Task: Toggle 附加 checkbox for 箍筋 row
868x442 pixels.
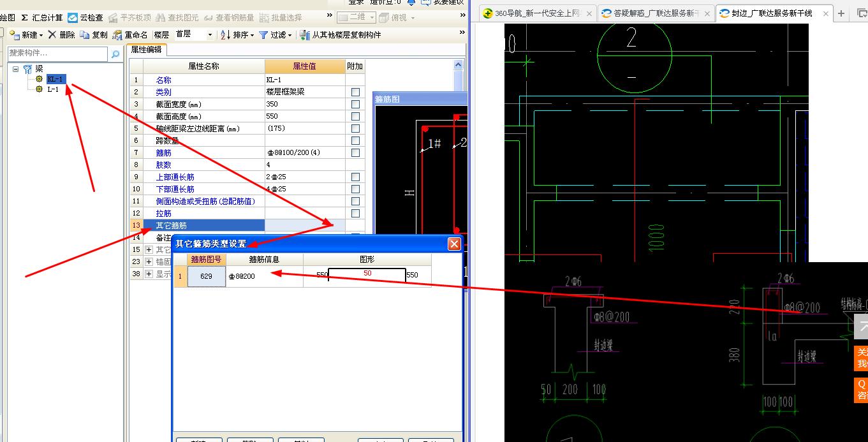Action: [355, 152]
